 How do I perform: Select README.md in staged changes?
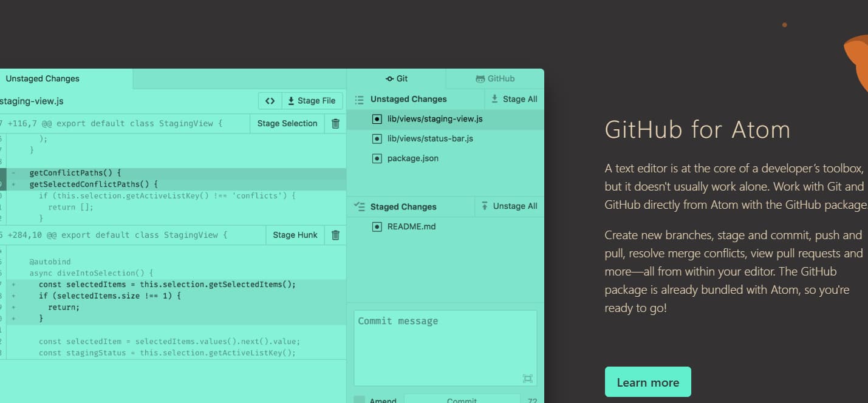coord(445,226)
